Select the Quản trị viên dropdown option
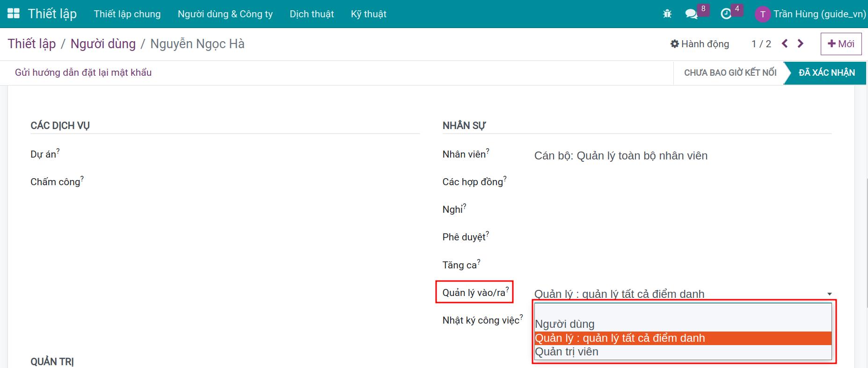 [x=567, y=352]
